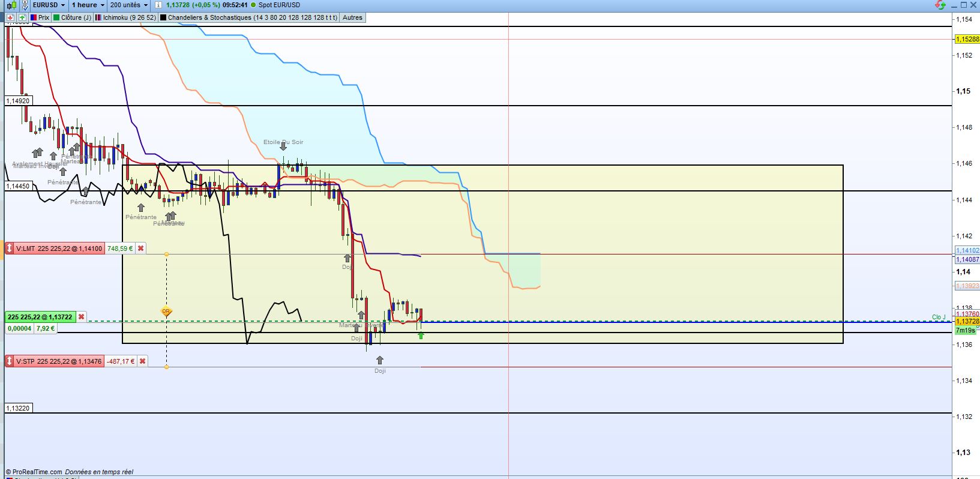Click the 1,14087 price axis label
Image resolution: width=980 pixels, height=479 pixels.
(967, 259)
